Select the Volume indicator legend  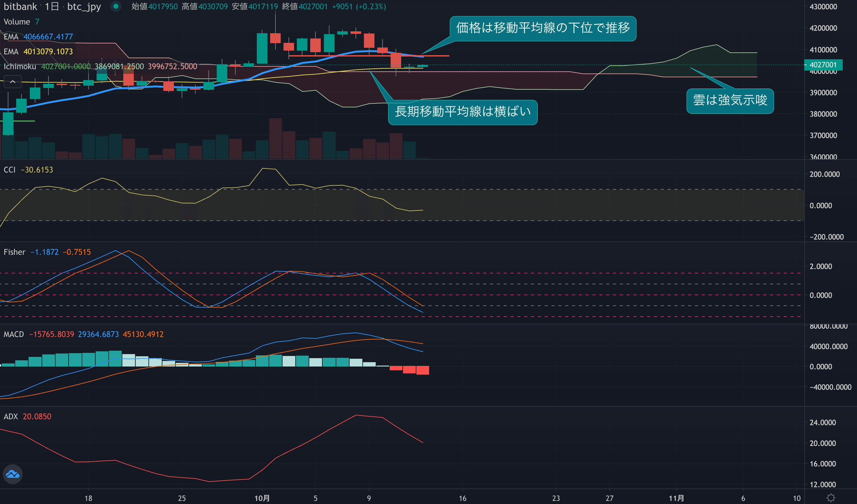17,22
